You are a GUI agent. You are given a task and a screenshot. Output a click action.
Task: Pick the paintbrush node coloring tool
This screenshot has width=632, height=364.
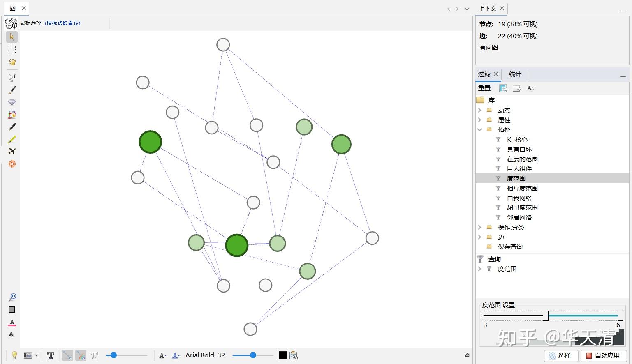(12, 90)
